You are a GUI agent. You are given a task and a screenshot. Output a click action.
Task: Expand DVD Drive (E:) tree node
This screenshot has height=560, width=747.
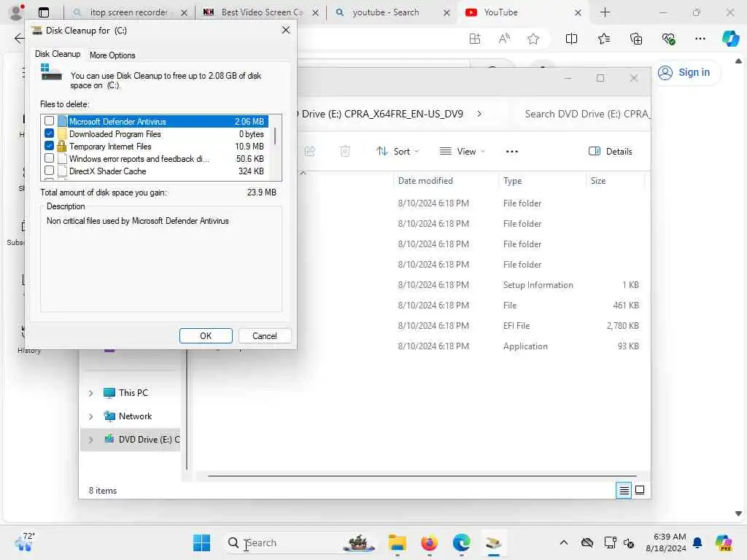click(x=90, y=440)
